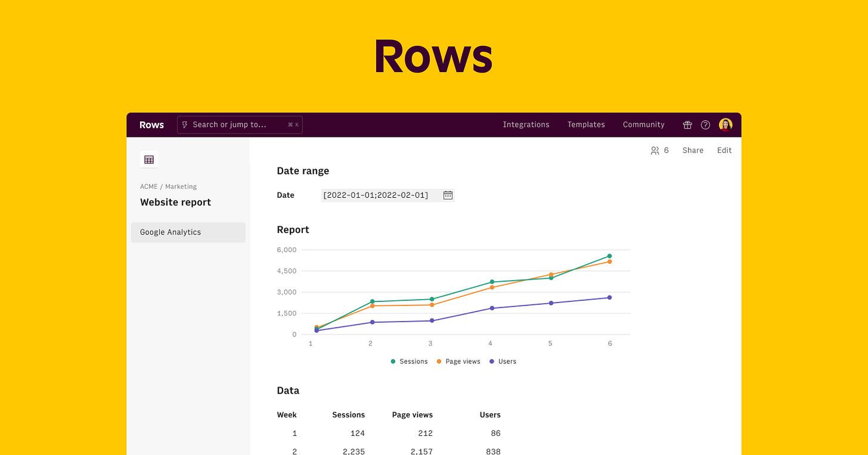Expand the search command palette
This screenshot has height=455, width=868.
coord(238,124)
